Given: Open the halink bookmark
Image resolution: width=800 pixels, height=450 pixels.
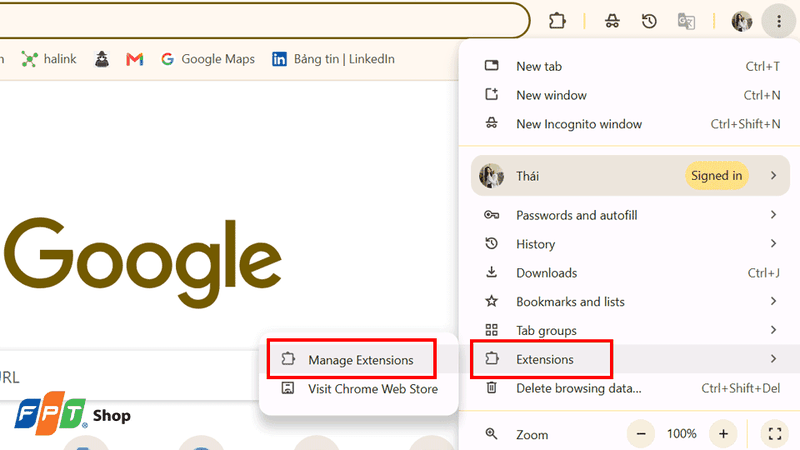Looking at the screenshot, I should (49, 59).
